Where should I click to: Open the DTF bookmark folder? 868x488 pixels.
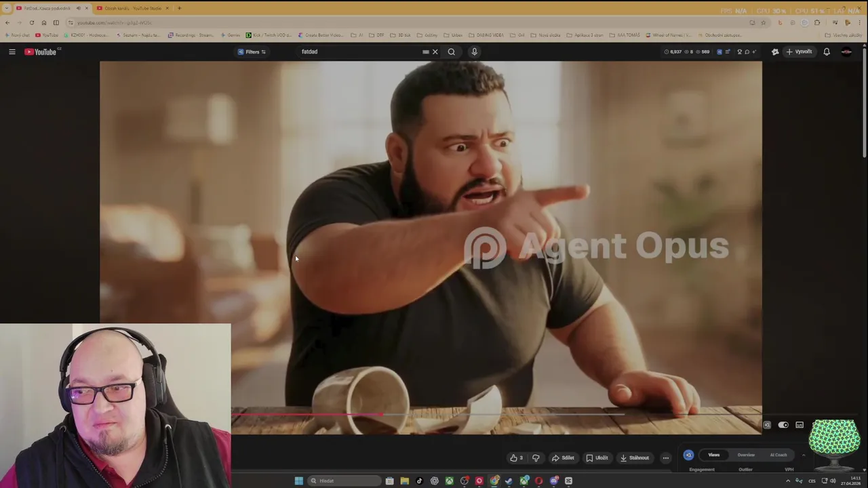376,35
